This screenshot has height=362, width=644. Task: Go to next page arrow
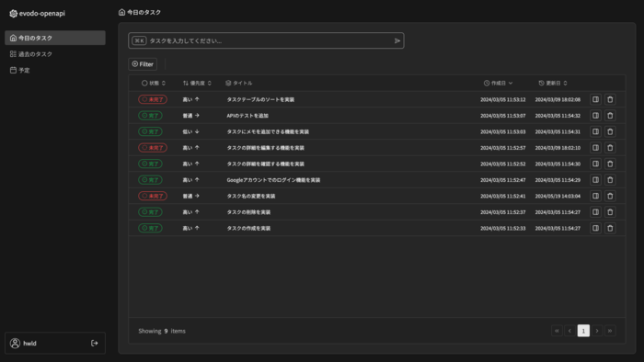click(x=597, y=331)
